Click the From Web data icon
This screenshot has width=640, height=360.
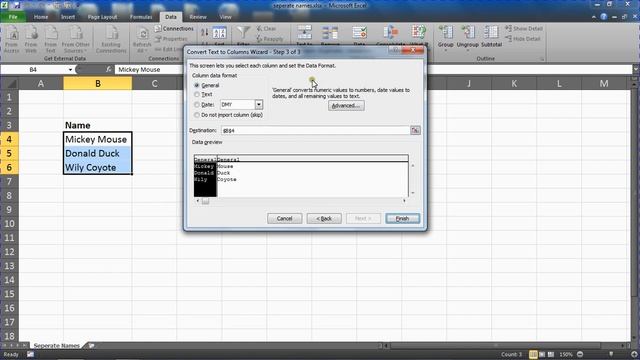pos(31,39)
